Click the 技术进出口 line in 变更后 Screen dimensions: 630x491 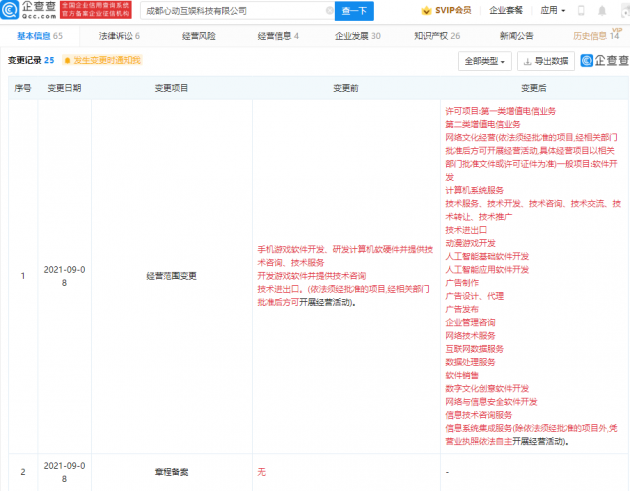click(466, 230)
